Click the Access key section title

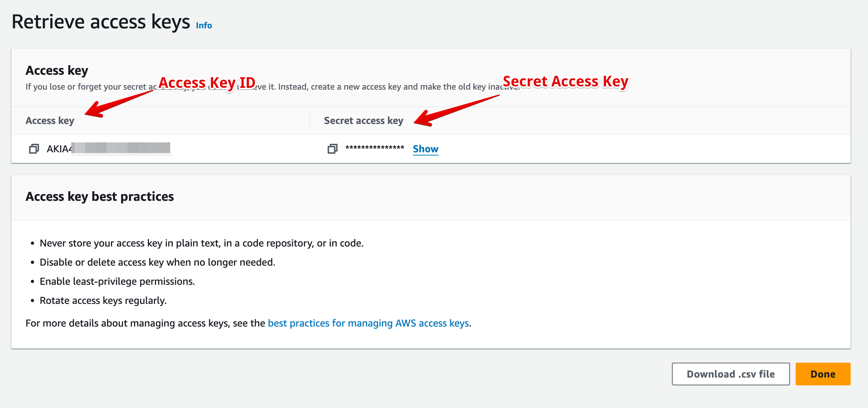click(56, 70)
